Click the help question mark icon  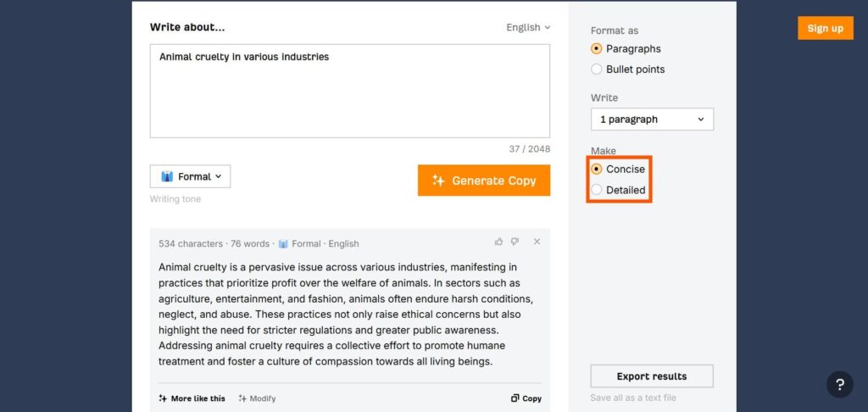[840, 384]
